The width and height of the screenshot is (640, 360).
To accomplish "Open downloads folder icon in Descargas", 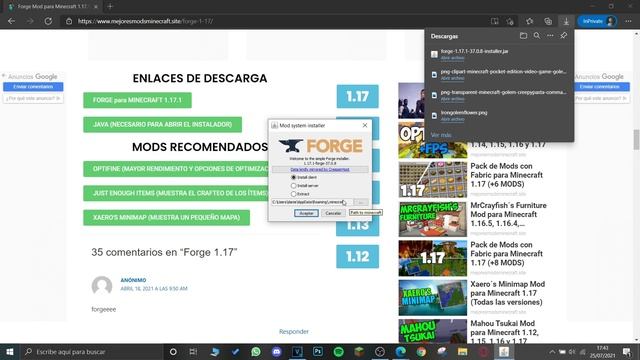I will pos(523,36).
